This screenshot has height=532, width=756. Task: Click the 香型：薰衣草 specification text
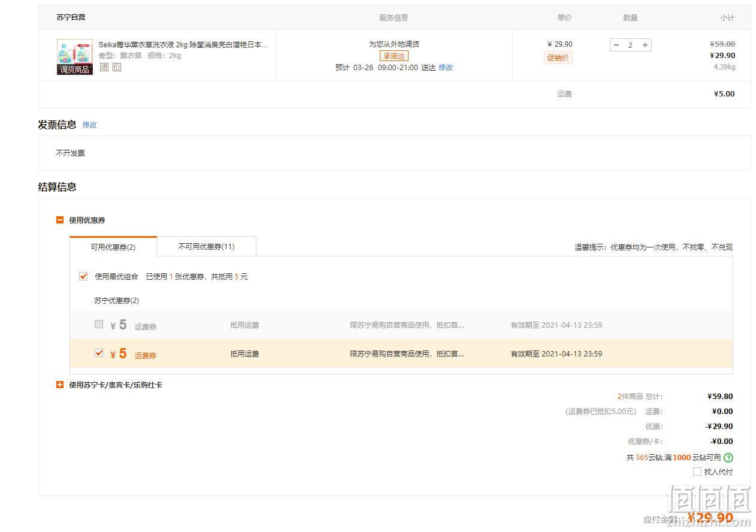[x=120, y=56]
